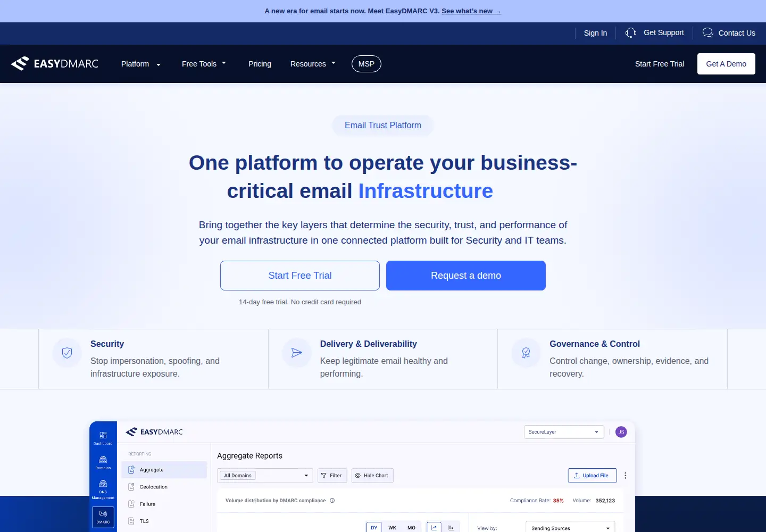Switch the chart to MO view
This screenshot has width=766, height=532.
point(411,528)
